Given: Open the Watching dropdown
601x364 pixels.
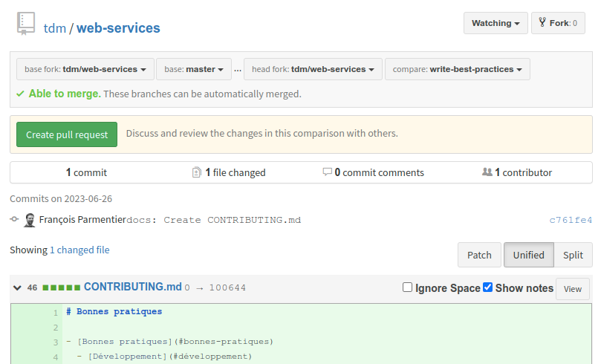Looking at the screenshot, I should click(496, 23).
